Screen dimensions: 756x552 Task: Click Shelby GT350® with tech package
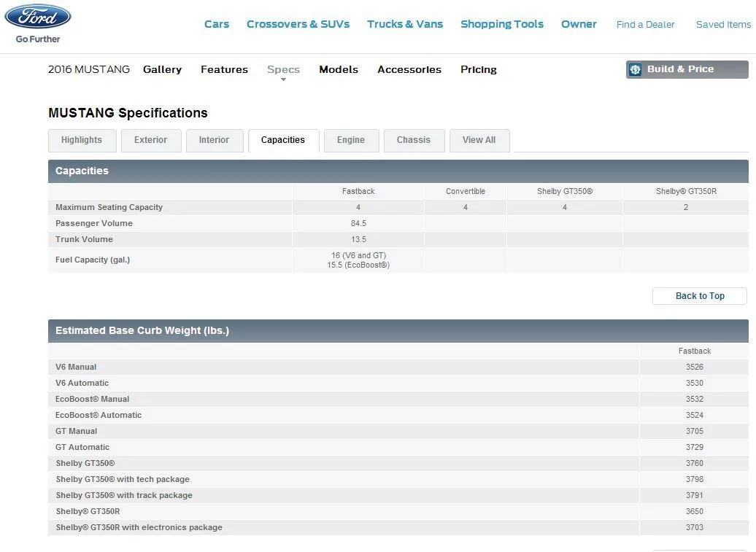(123, 479)
